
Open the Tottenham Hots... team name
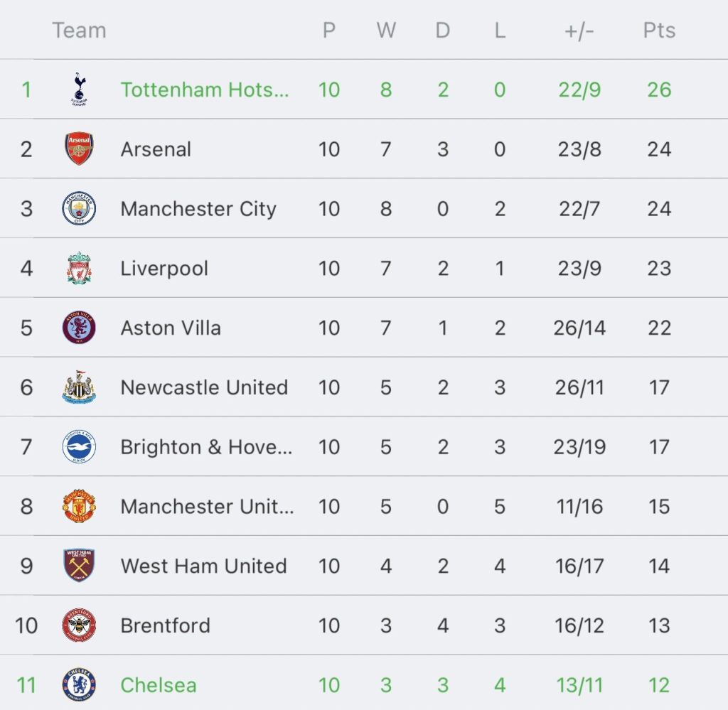coord(205,90)
